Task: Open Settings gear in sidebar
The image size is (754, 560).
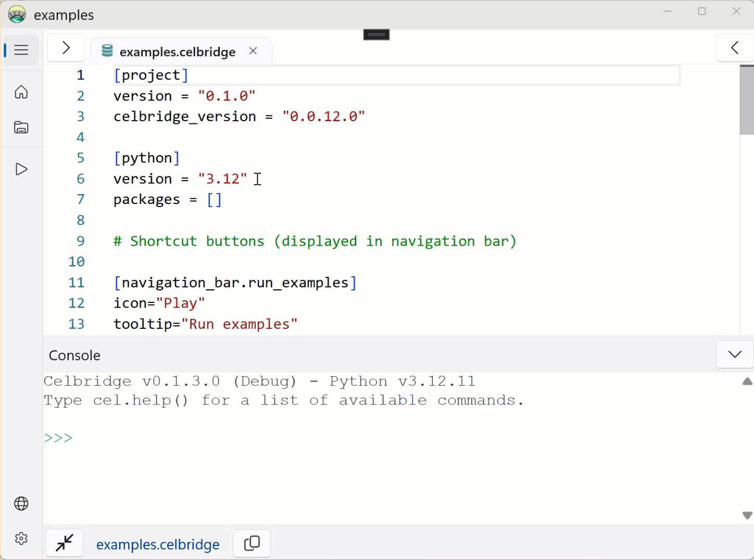Action: (x=21, y=538)
